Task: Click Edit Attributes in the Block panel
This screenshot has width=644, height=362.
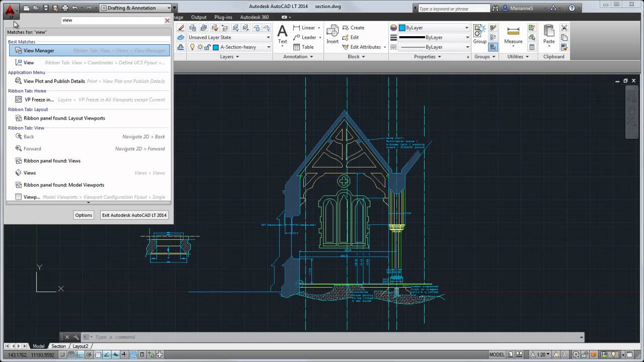Action: pos(362,47)
